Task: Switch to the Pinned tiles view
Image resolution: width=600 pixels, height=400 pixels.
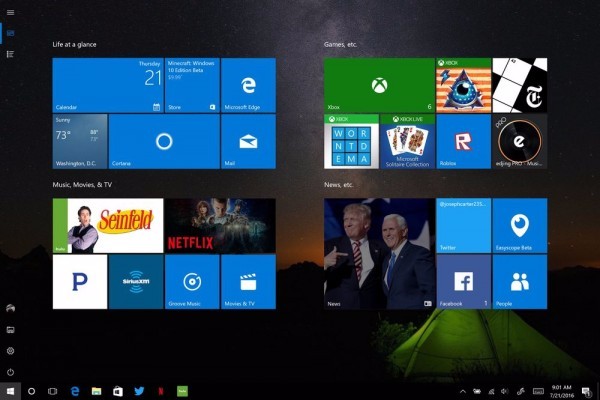Action: pos(10,32)
